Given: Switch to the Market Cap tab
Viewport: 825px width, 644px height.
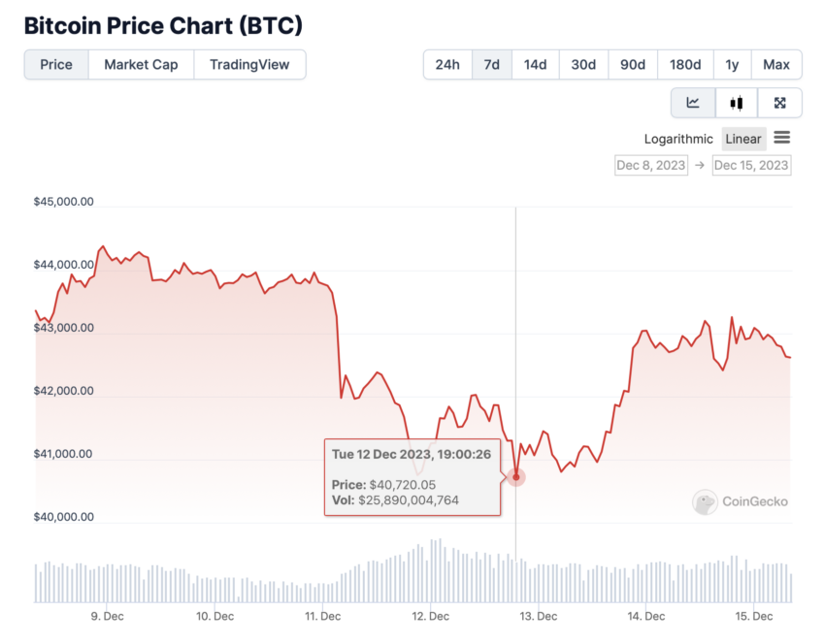Looking at the screenshot, I should tap(141, 65).
